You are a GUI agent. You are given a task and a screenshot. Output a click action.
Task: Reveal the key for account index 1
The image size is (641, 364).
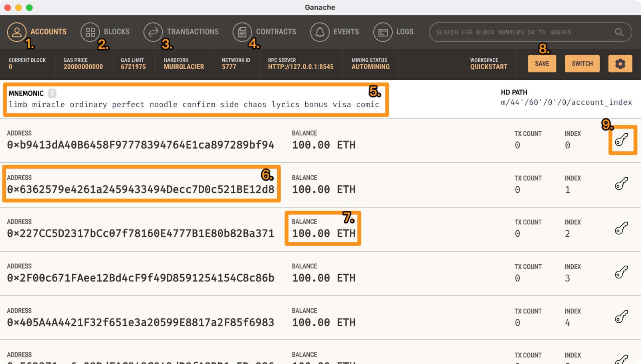[621, 184]
